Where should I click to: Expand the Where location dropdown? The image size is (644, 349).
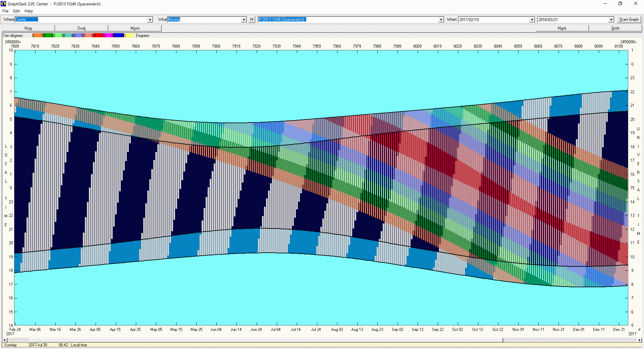click(150, 20)
